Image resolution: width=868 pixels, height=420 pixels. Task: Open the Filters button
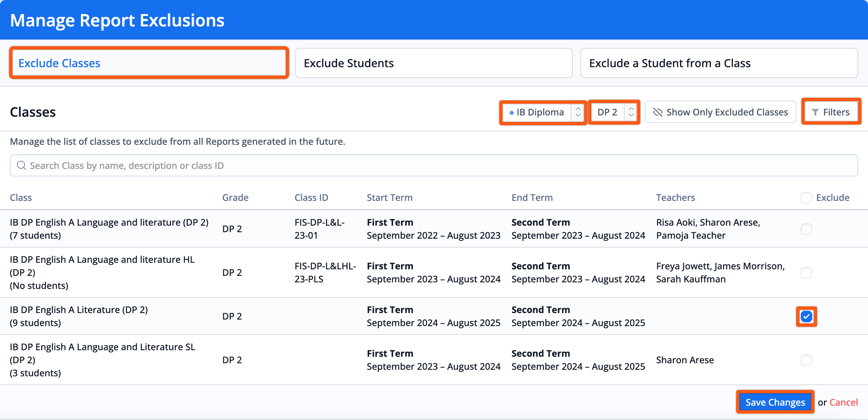tap(831, 112)
